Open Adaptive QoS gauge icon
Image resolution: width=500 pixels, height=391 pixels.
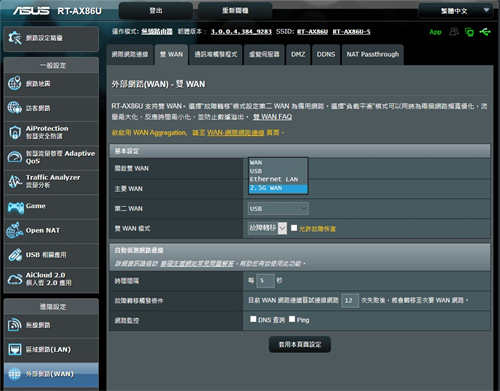click(x=15, y=157)
